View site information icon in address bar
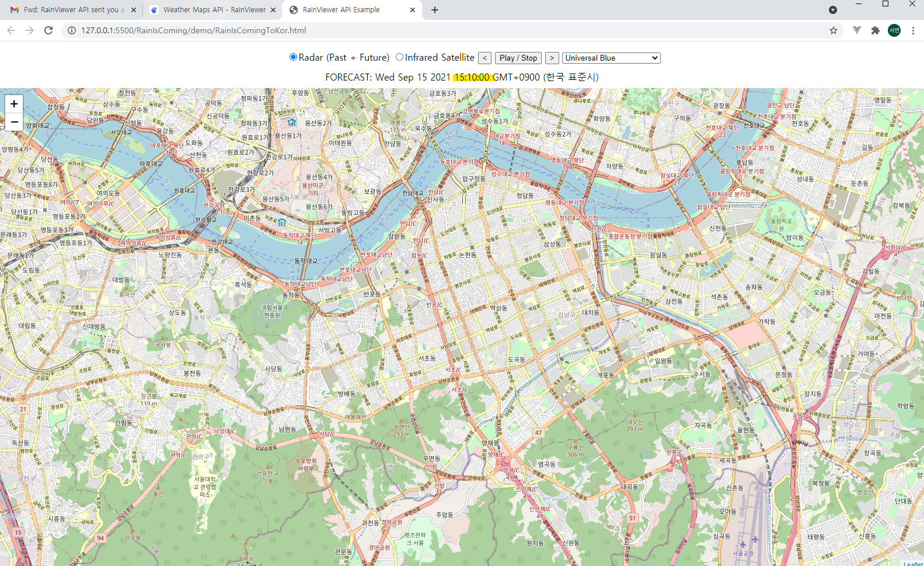924x566 pixels. pos(71,30)
